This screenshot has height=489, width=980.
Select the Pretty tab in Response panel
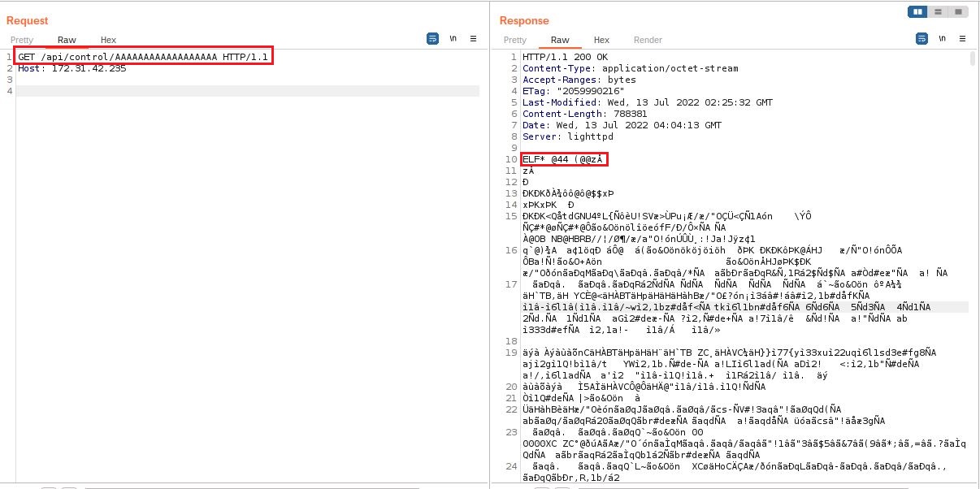click(x=515, y=40)
